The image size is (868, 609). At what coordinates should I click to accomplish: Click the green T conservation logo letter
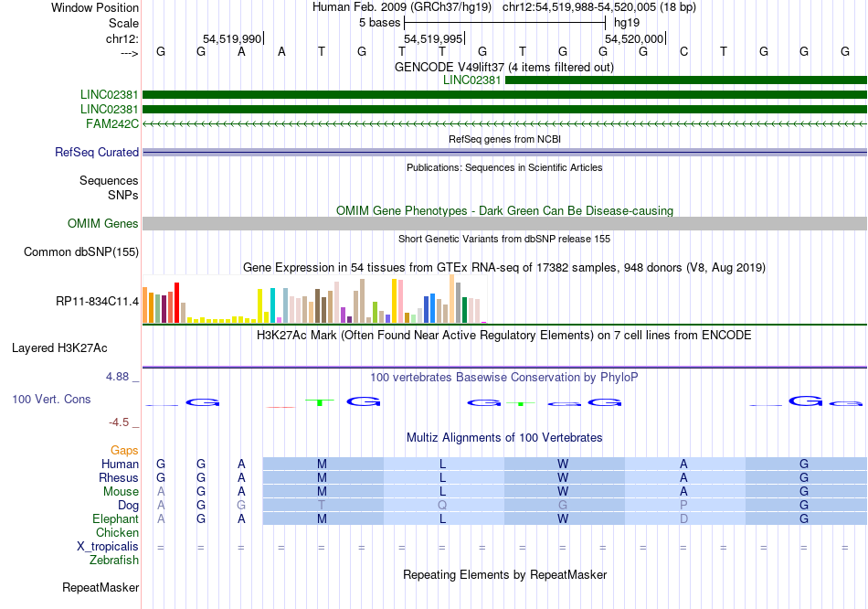pos(320,402)
